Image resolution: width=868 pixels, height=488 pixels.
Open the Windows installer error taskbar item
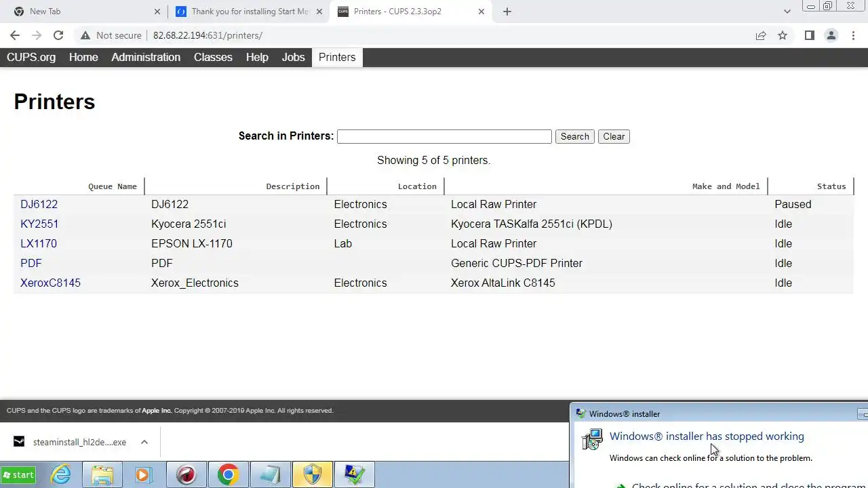point(354,475)
